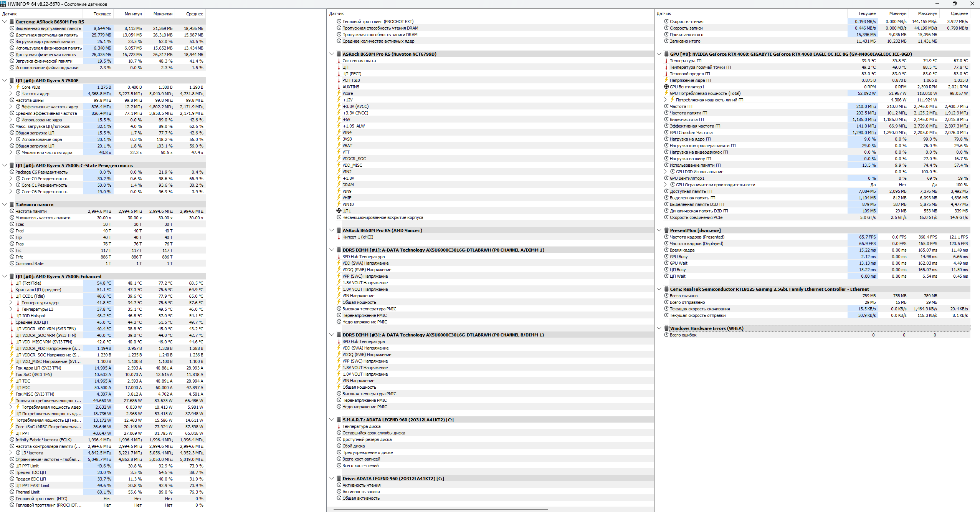Expand the Core VIDs row
The width and height of the screenshot is (980, 512).
pos(11,87)
